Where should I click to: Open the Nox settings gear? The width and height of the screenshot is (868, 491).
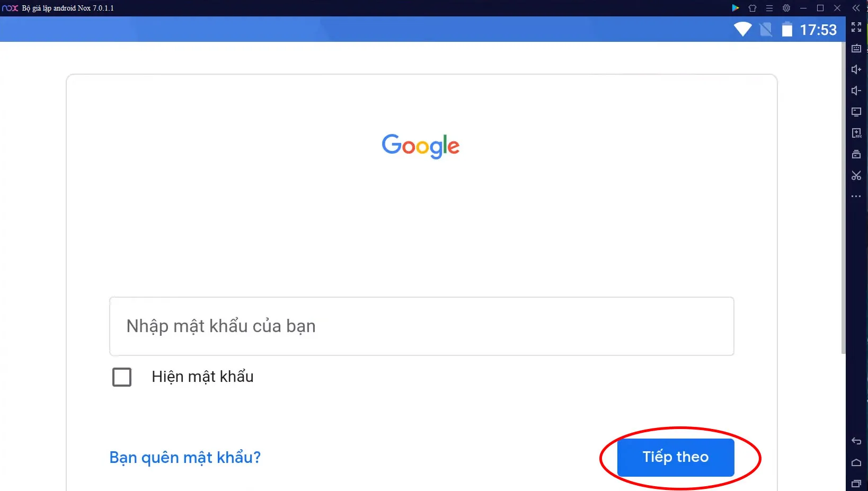pyautogui.click(x=786, y=8)
